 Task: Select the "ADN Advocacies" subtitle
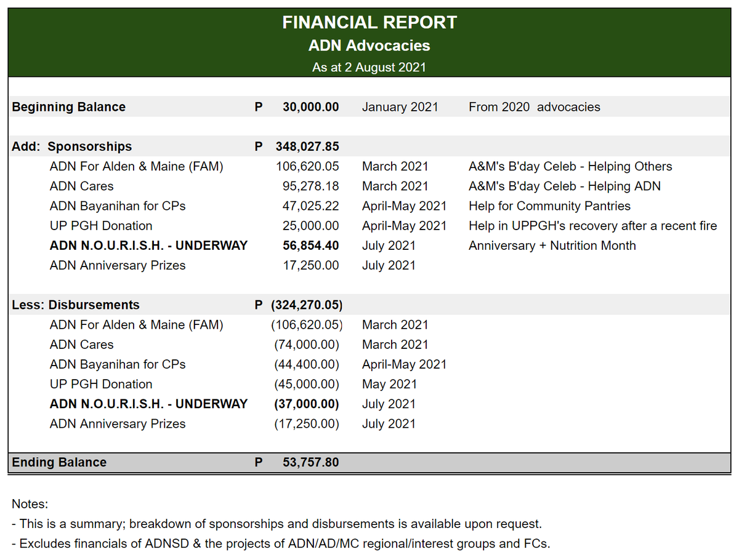(x=369, y=46)
